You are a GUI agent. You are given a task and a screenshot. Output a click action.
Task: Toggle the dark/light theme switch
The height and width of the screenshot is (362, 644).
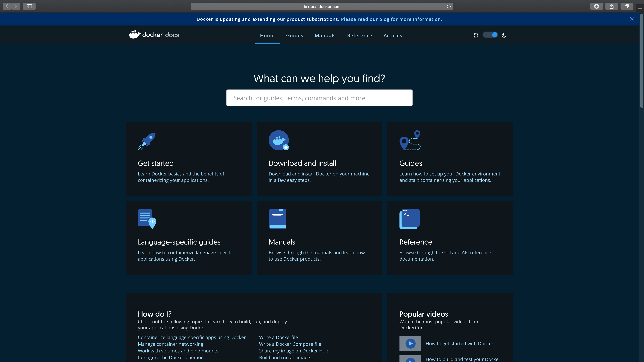[490, 35]
